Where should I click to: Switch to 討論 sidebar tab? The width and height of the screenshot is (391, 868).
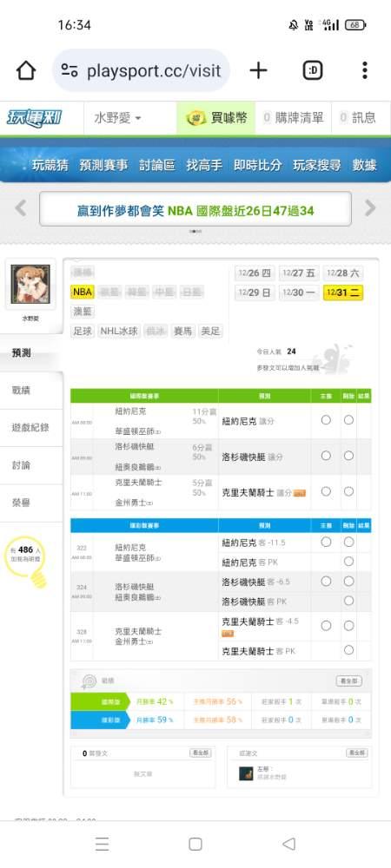(31, 465)
